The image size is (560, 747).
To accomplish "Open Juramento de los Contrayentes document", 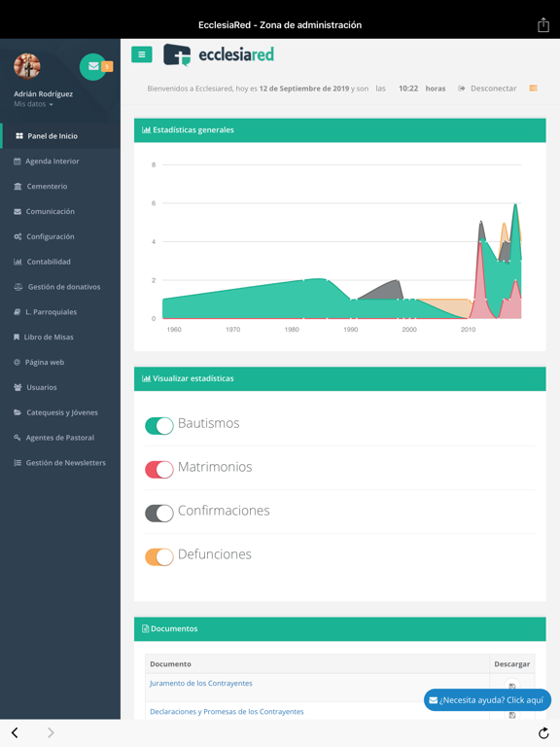I will (201, 683).
